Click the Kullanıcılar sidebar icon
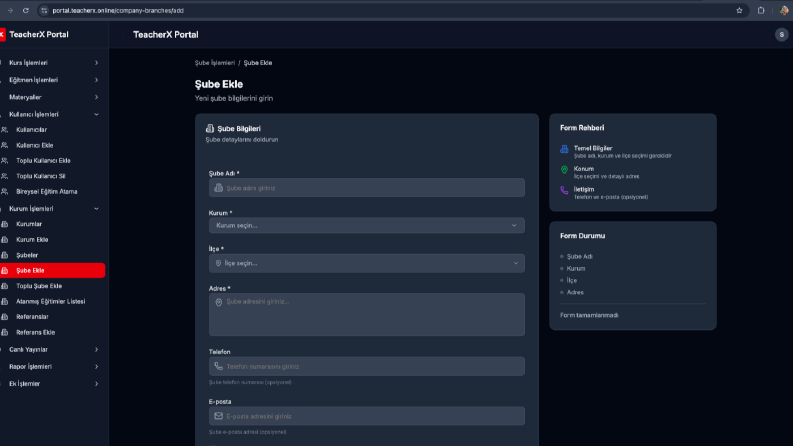Screen dimensions: 793x446 coord(5,130)
